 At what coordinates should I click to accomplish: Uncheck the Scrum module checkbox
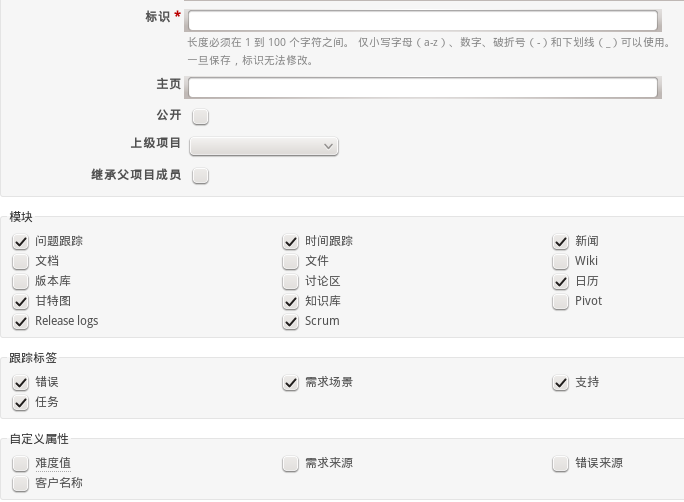pos(291,321)
